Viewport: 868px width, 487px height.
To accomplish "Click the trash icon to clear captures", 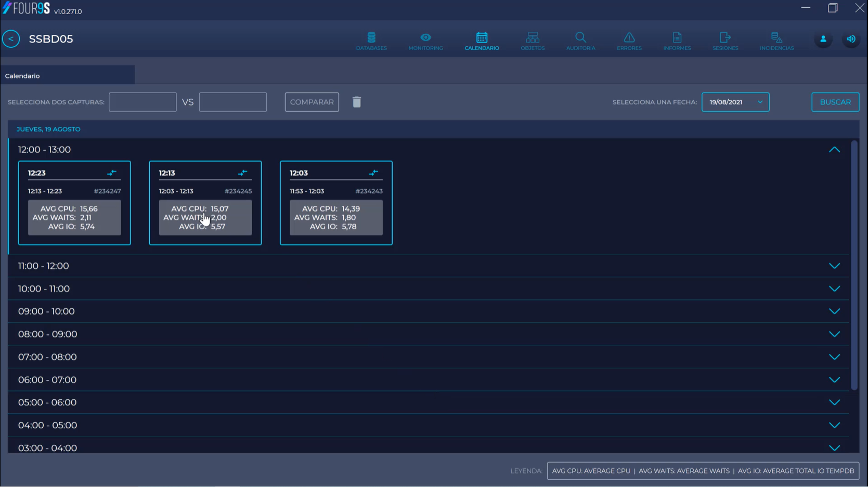I will click(357, 102).
